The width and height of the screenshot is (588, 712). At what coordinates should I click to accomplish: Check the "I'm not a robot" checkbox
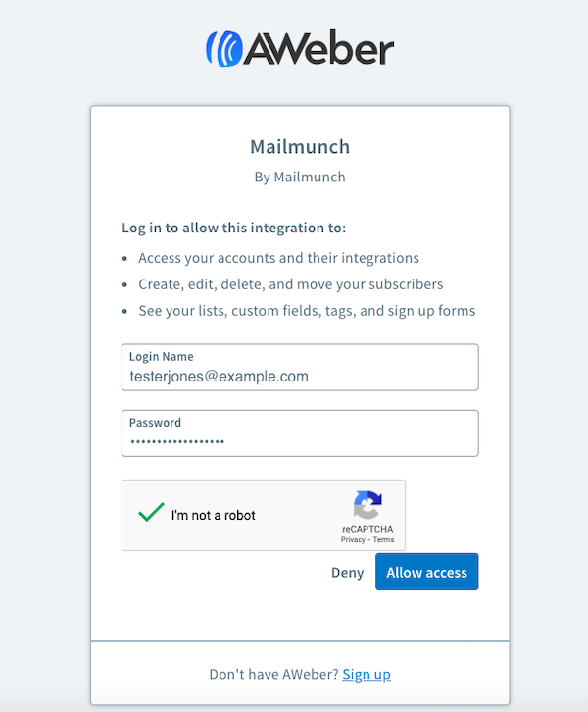pyautogui.click(x=151, y=514)
